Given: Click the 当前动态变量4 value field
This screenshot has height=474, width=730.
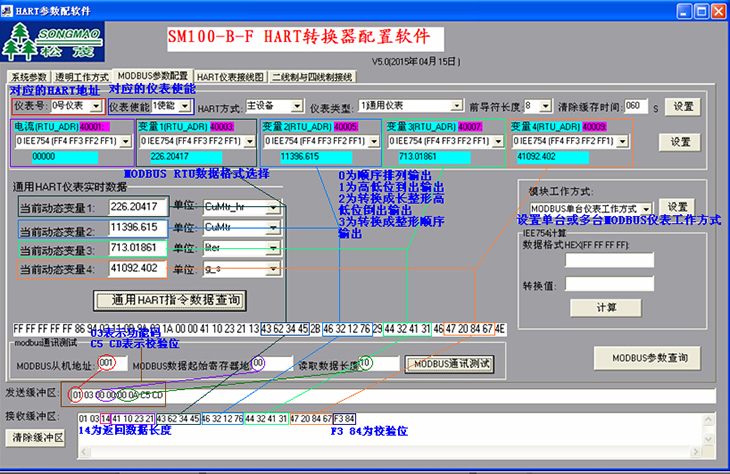Looking at the screenshot, I should 137,269.
